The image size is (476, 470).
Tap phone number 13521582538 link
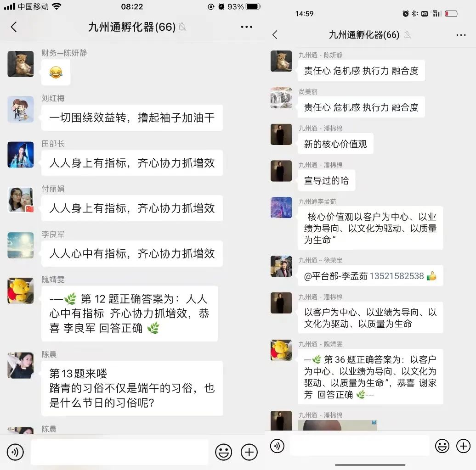click(397, 276)
